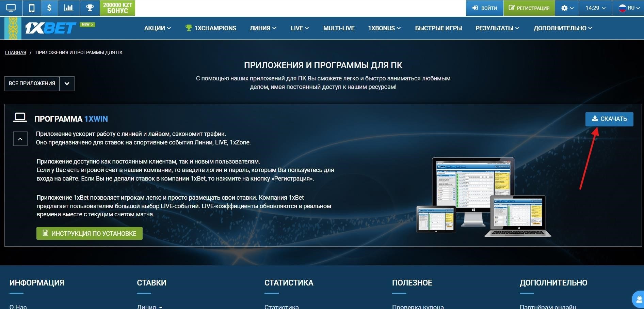The image size is (644, 309).
Task: Open the payments dollar icon
Action: pos(49,8)
